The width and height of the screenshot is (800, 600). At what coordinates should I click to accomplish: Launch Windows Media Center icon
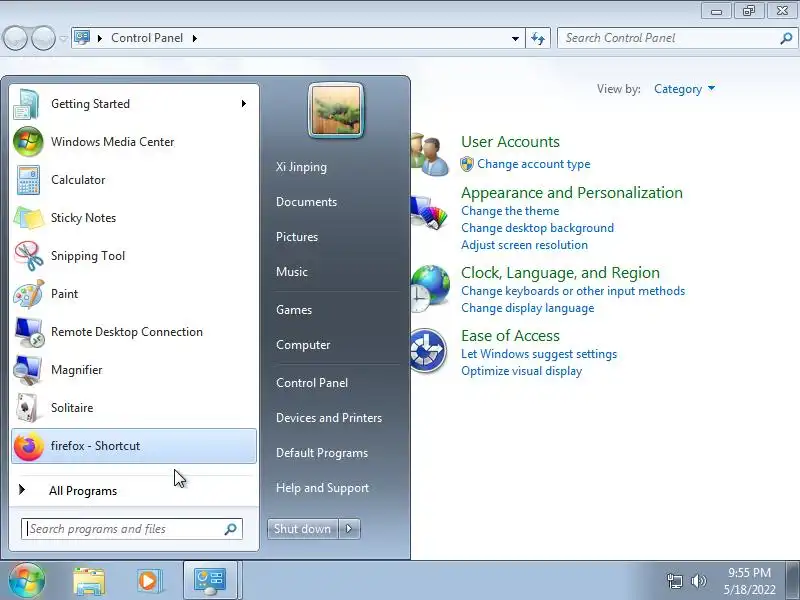[x=28, y=142]
